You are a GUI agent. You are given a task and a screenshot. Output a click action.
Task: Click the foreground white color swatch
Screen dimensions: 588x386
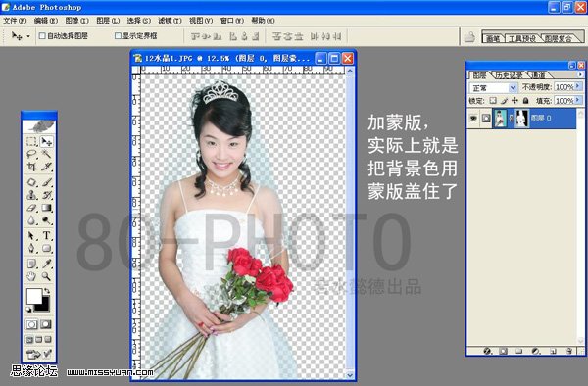click(33, 296)
